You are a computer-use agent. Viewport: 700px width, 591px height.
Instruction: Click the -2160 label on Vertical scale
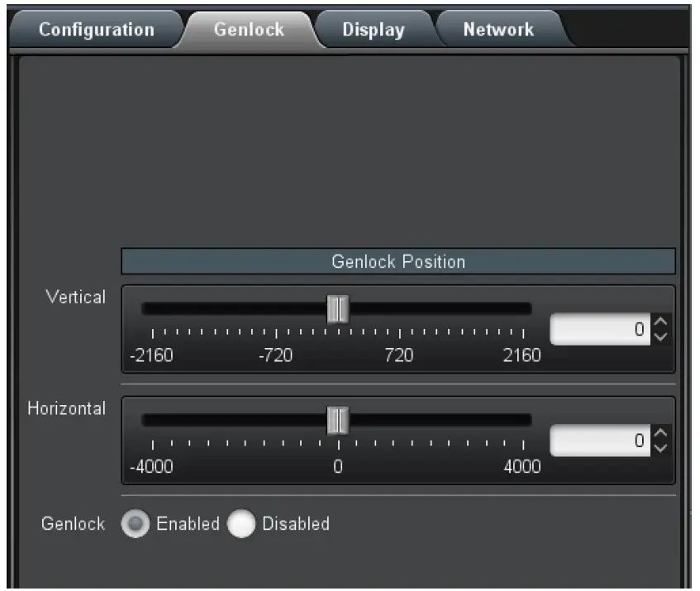(x=151, y=355)
